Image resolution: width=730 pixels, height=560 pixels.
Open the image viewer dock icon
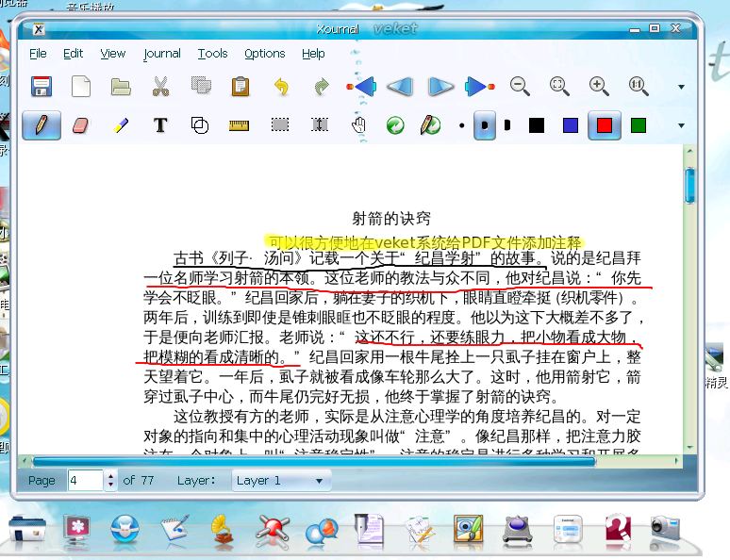[469, 529]
